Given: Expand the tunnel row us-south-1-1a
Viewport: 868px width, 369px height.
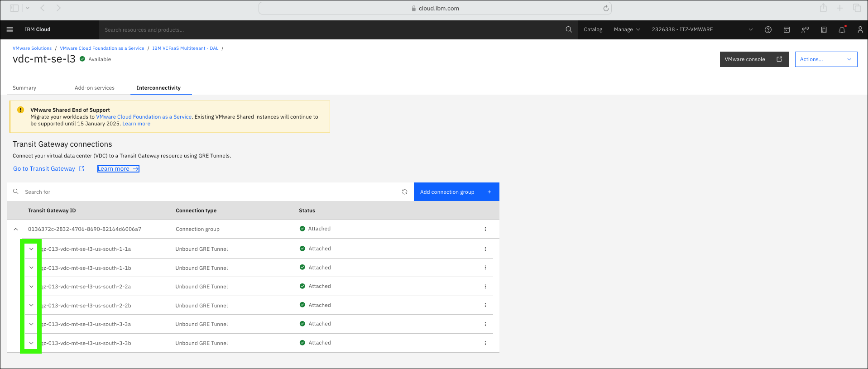Looking at the screenshot, I should pyautogui.click(x=31, y=249).
